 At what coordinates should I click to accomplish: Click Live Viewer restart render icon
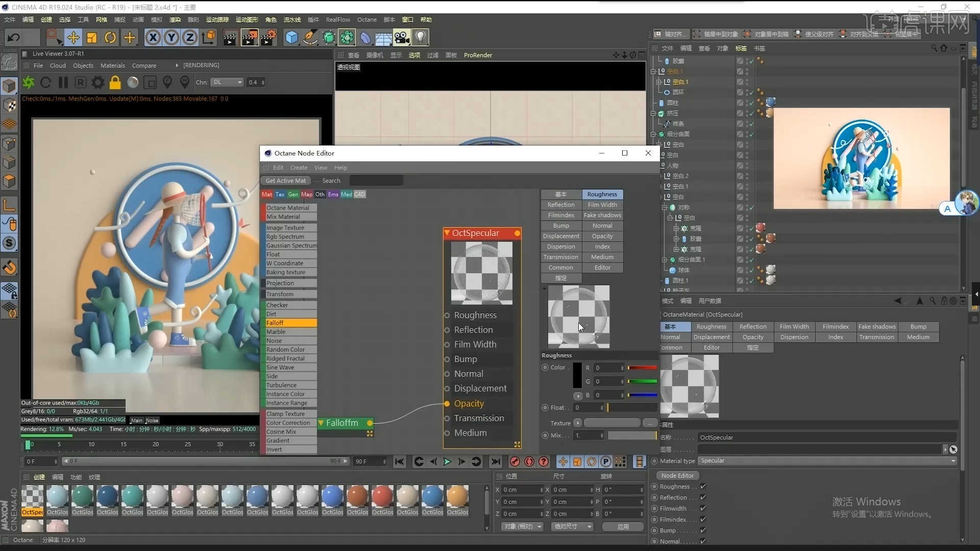pyautogui.click(x=45, y=82)
